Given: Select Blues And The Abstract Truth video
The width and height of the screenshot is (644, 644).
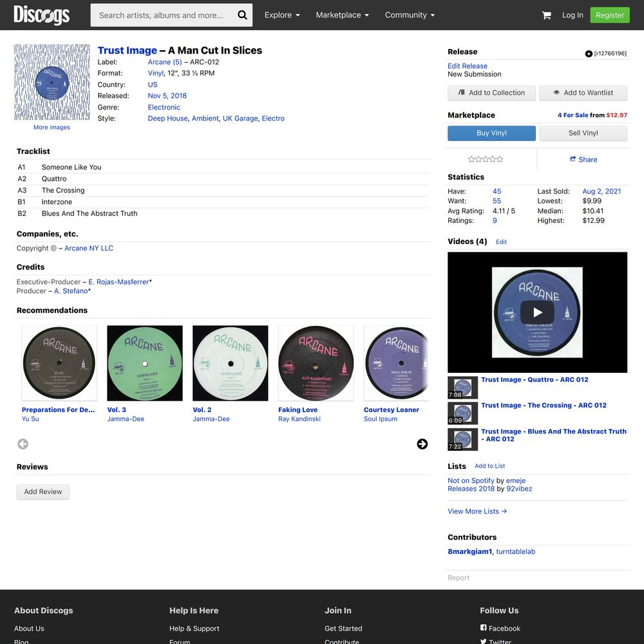Looking at the screenshot, I should (554, 435).
